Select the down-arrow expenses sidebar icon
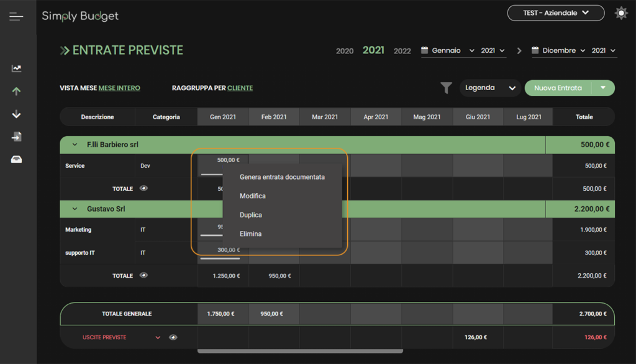The image size is (636, 364). tap(17, 114)
